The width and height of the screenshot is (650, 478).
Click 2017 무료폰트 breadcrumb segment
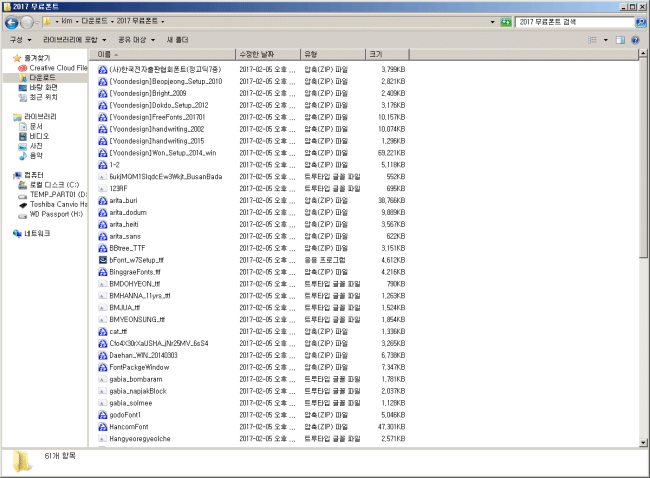click(137, 21)
